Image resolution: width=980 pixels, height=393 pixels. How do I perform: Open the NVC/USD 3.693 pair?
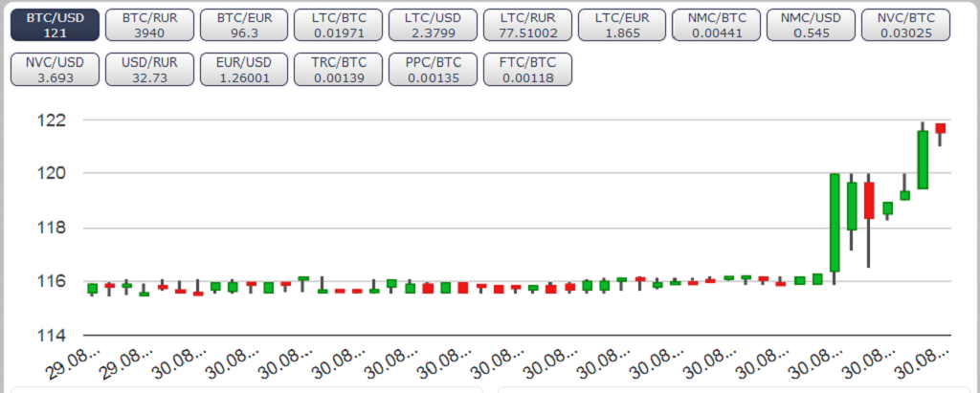tap(55, 70)
